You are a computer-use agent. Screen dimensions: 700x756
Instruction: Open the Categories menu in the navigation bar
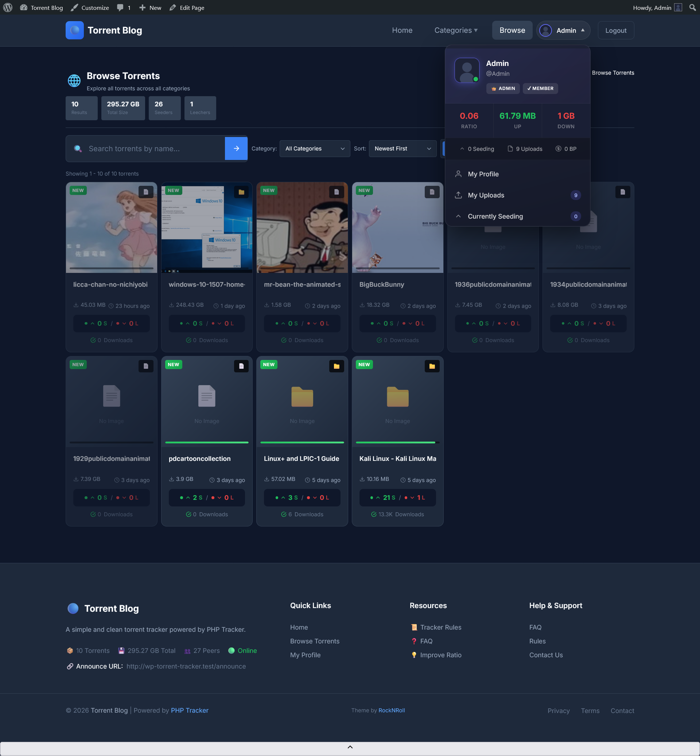(x=456, y=30)
